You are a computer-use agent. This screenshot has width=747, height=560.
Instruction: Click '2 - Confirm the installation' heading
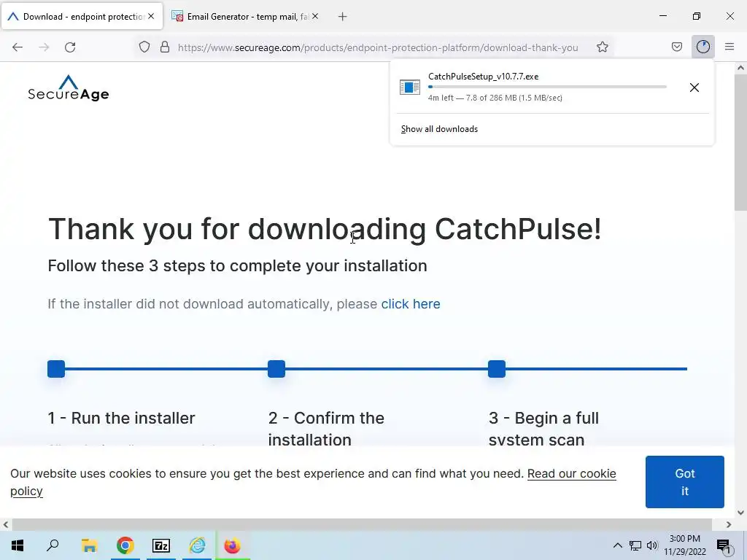[x=326, y=429]
